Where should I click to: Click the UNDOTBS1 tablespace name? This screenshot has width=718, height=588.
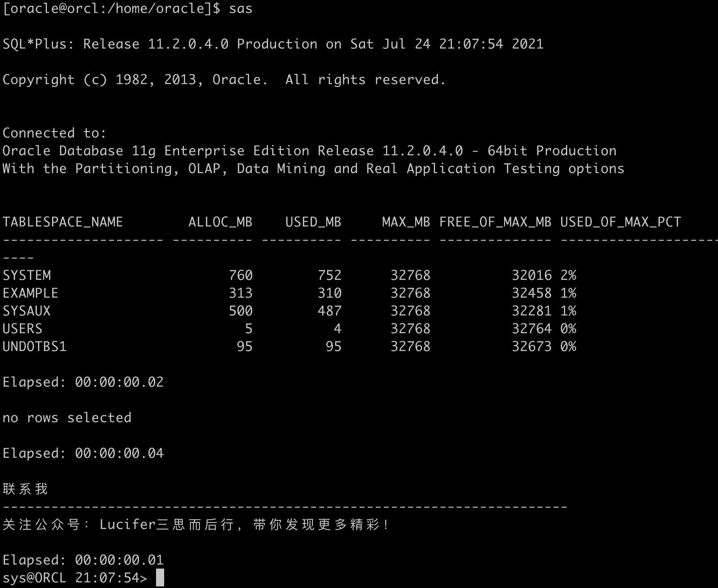point(35,347)
